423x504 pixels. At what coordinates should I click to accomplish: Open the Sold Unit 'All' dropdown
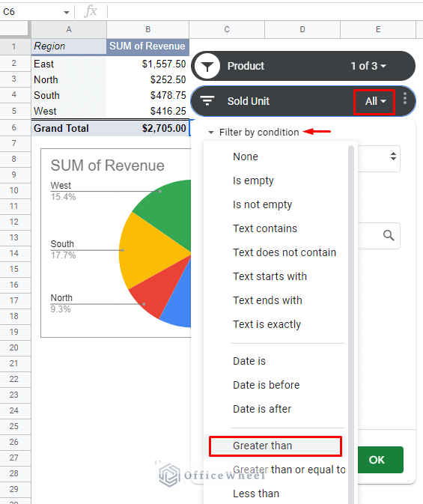coord(375,101)
